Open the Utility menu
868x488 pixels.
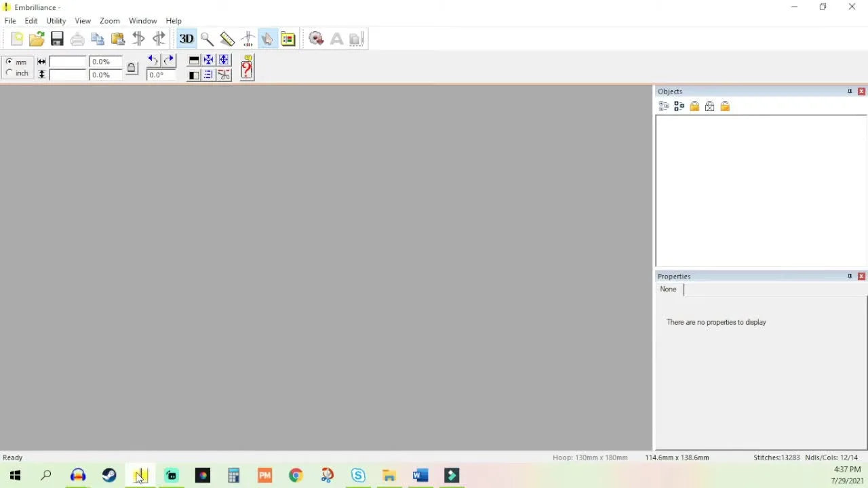pyautogui.click(x=56, y=20)
